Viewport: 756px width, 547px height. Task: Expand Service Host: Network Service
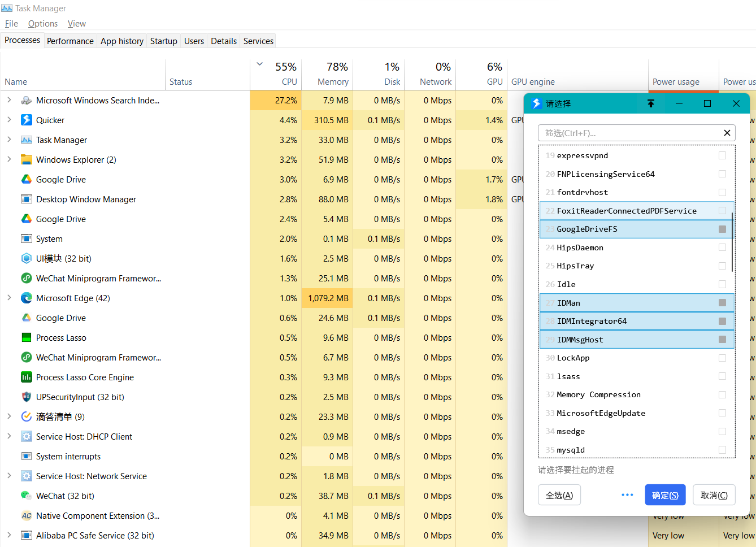9,476
